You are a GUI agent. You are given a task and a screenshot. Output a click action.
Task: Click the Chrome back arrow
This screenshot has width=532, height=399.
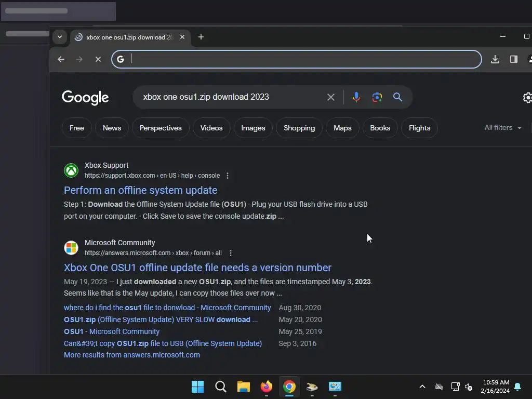[61, 59]
